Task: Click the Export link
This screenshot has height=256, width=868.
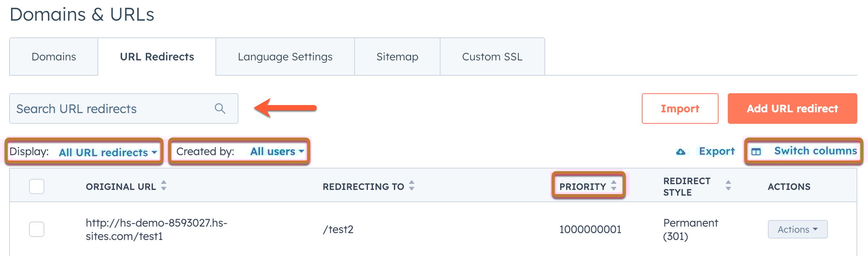Action: click(x=716, y=151)
